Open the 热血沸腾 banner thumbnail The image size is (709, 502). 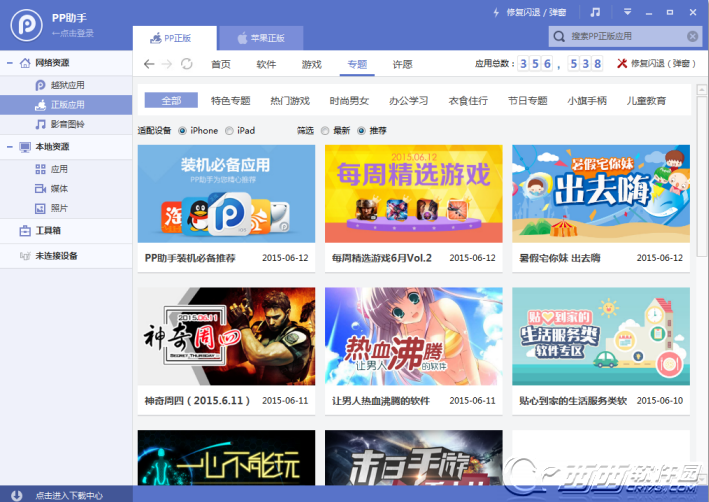[x=414, y=336]
